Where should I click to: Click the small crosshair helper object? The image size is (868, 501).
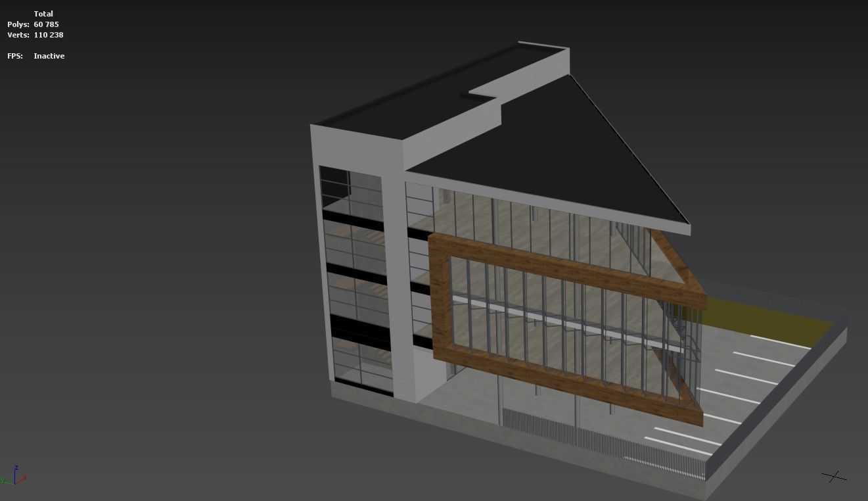pos(834,476)
